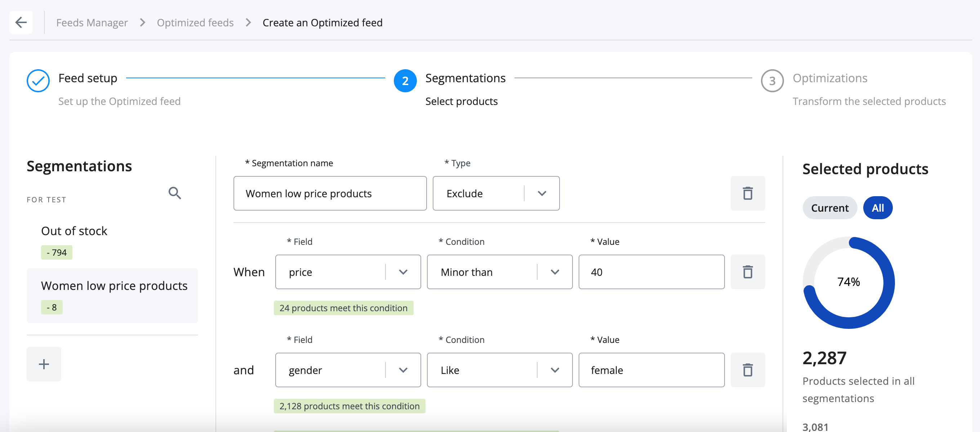Click the Value field containing female
The image size is (980, 432).
click(x=651, y=370)
